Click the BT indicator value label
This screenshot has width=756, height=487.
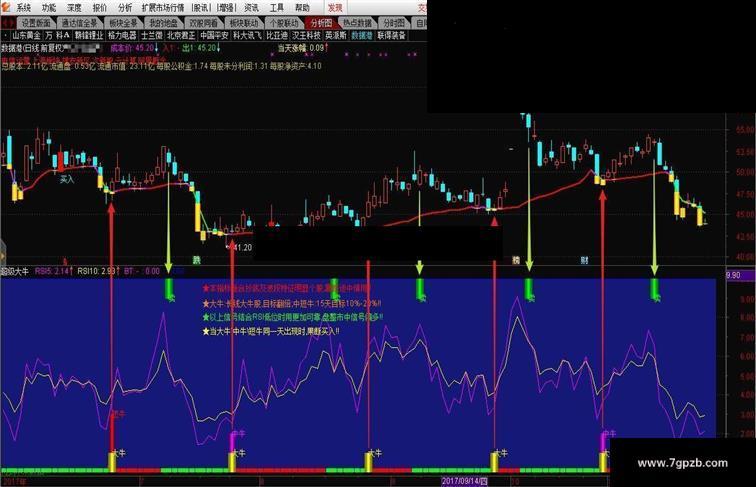point(141,271)
